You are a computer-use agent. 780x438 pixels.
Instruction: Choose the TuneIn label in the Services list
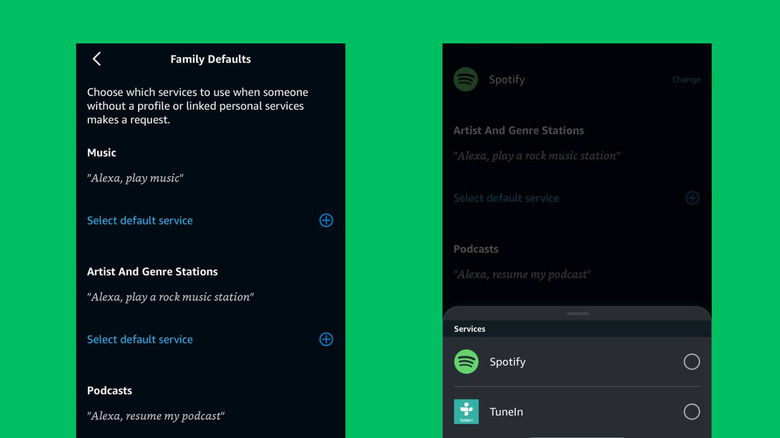click(x=506, y=411)
